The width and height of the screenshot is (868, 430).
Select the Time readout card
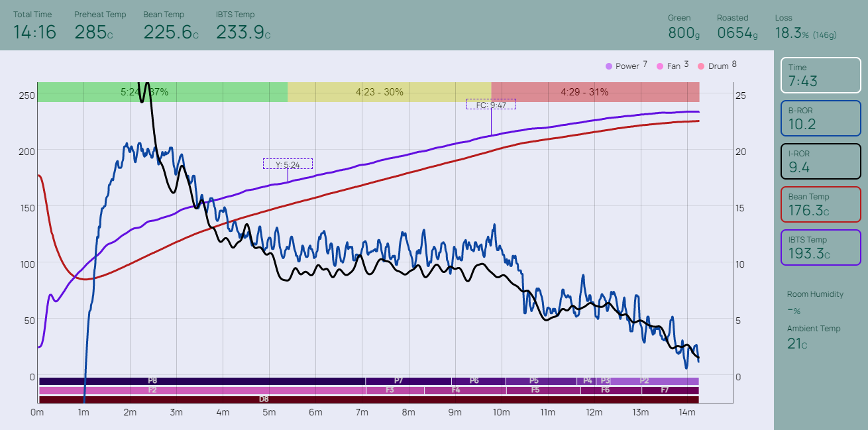[820, 75]
